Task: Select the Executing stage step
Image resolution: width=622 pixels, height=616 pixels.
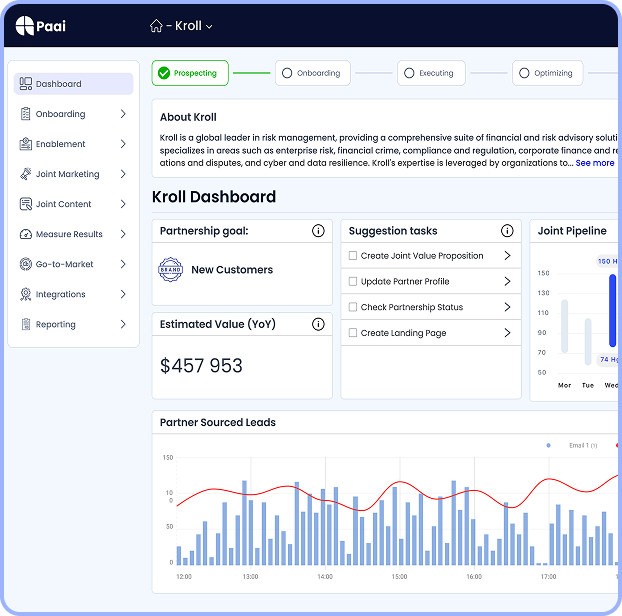Action: click(431, 73)
